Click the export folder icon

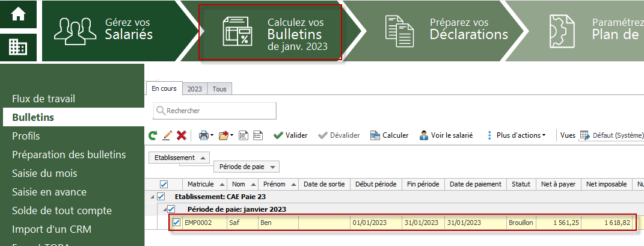pos(224,135)
